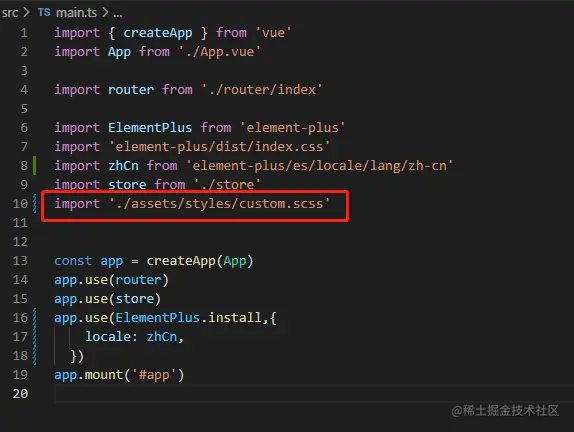Select line number 8 in gutter
Screen dimensions: 574x432
(x=24, y=165)
